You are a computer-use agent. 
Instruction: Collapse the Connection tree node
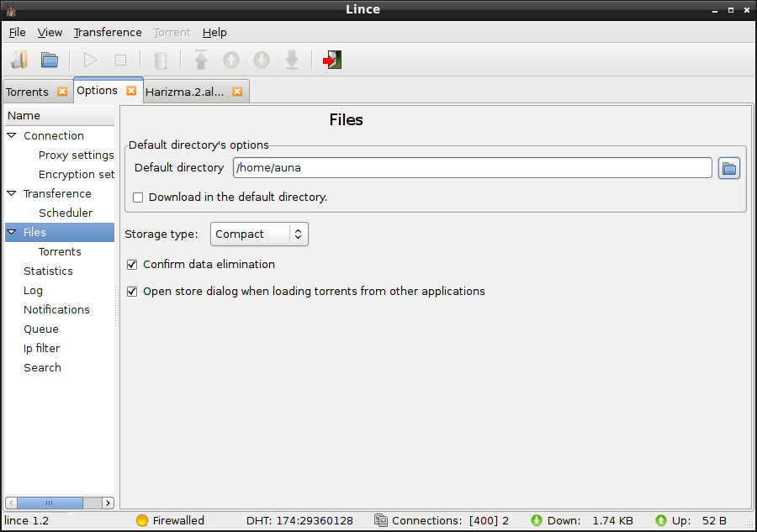point(12,135)
